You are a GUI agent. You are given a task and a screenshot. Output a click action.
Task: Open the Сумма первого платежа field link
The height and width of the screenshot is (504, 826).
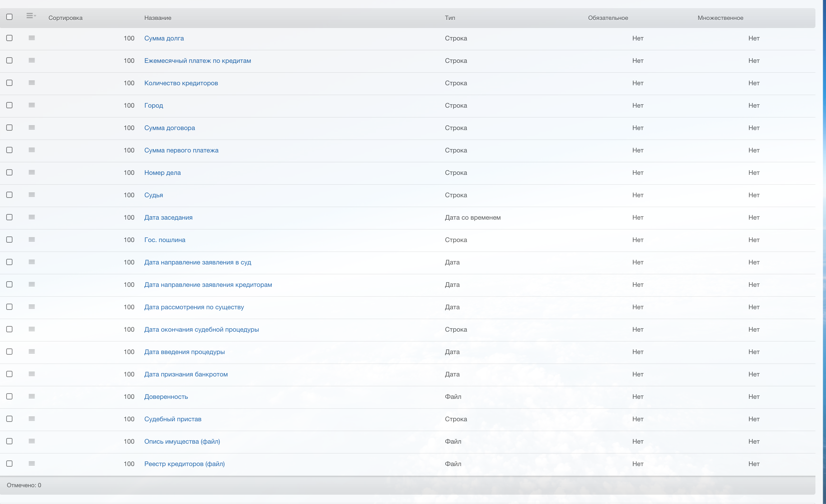181,150
